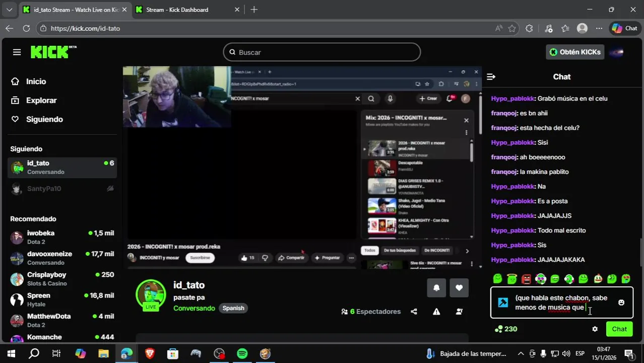The height and width of the screenshot is (363, 644).
Task: Open the browser profile icon
Action: [x=582, y=28]
